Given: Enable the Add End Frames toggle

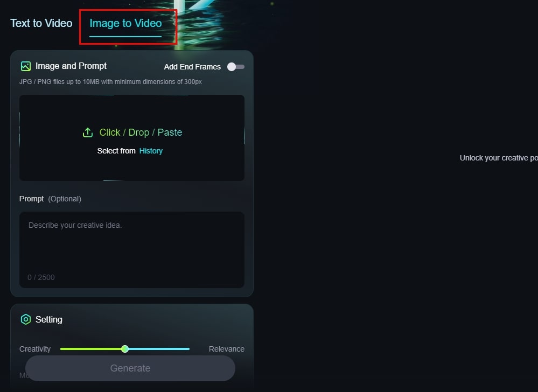Looking at the screenshot, I should (x=236, y=67).
